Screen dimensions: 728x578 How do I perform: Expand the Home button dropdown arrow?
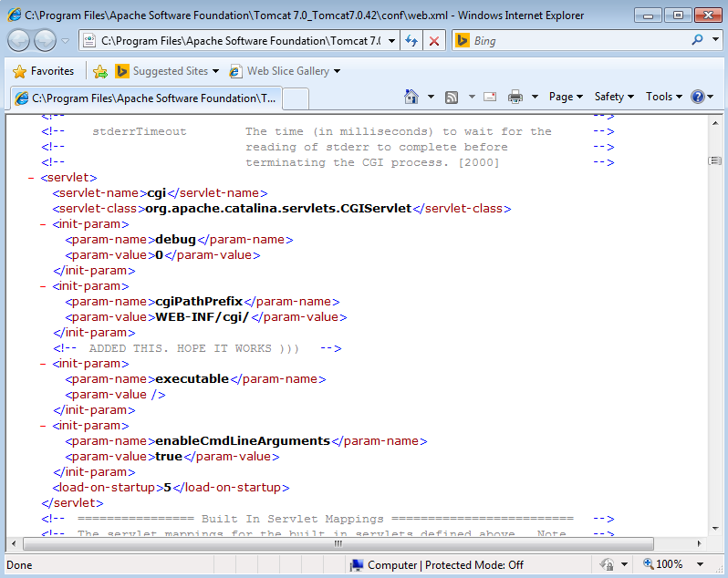click(431, 97)
